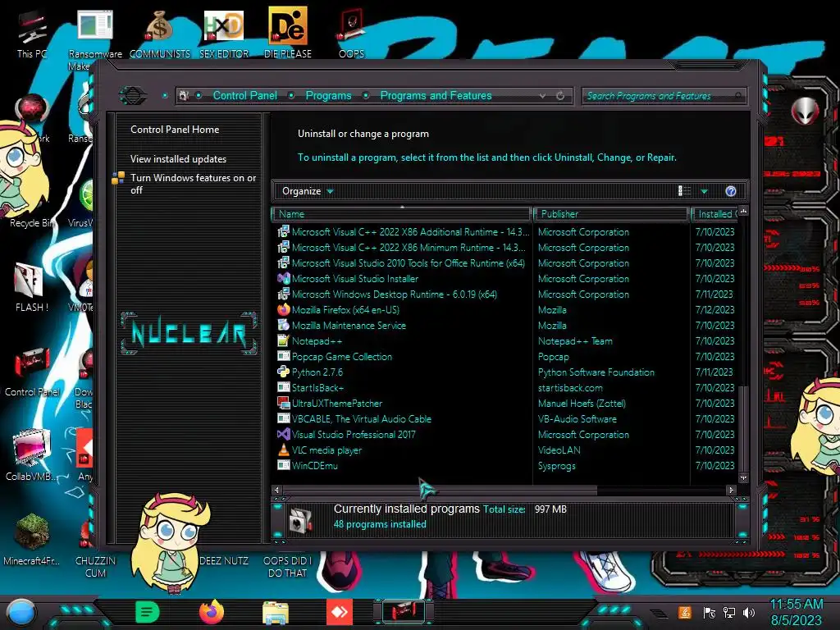Select VLC media player in the list
This screenshot has height=630, width=840.
402,450
